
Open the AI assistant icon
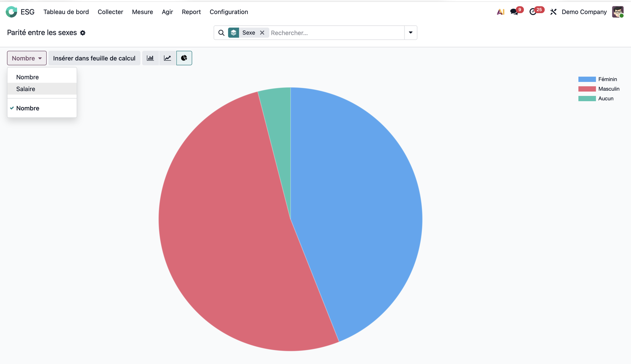pos(500,12)
